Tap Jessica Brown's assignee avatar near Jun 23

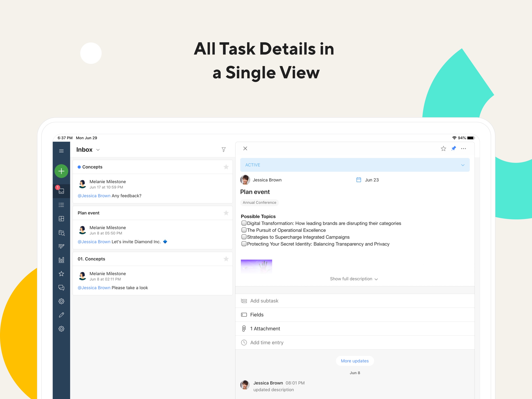point(245,180)
